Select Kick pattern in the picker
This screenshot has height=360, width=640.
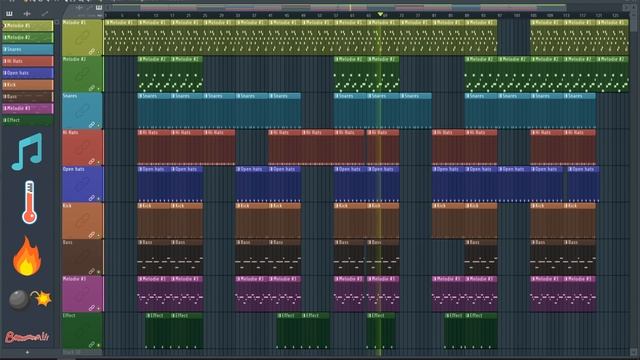[28, 85]
